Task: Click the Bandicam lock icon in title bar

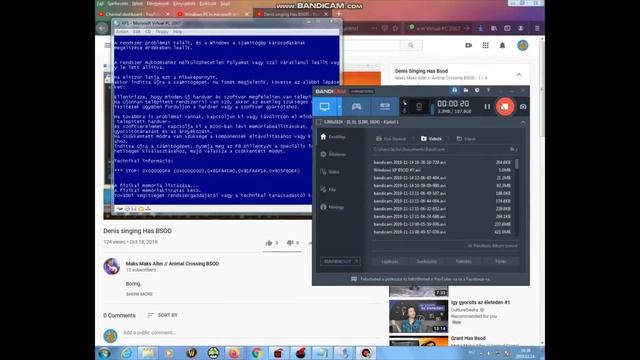Action: point(454,90)
